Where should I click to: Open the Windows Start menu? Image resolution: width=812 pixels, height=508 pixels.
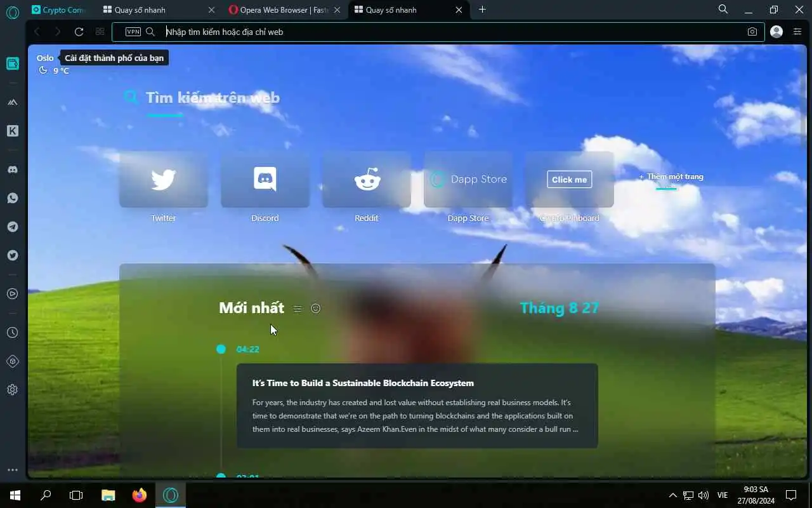[x=15, y=495]
